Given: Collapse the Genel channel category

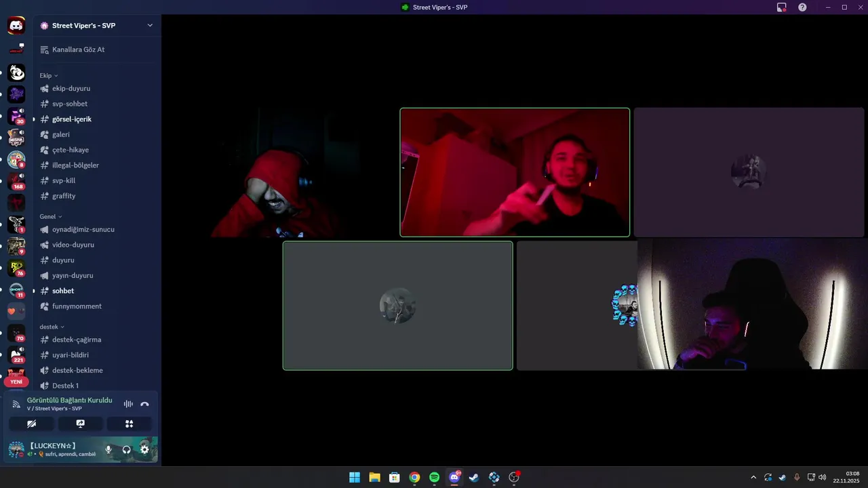Looking at the screenshot, I should click(51, 216).
